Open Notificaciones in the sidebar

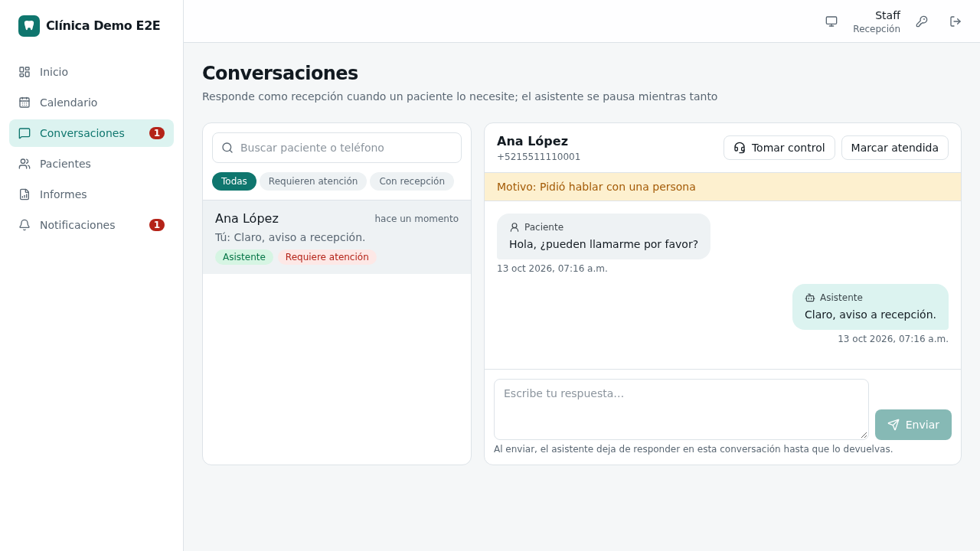coord(91,225)
